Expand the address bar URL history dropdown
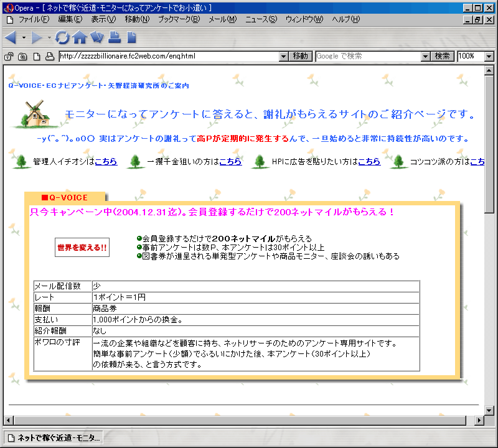The height and width of the screenshot is (448, 498). [284, 57]
